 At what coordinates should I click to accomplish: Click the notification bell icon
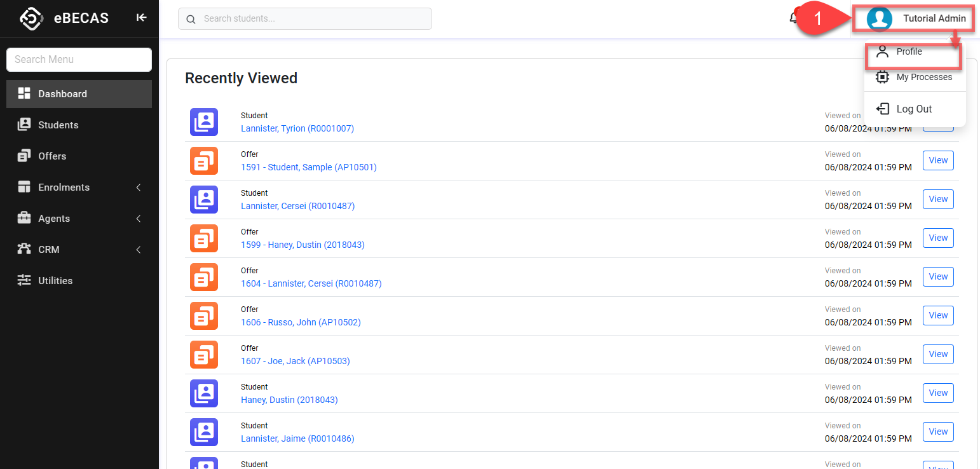(794, 18)
